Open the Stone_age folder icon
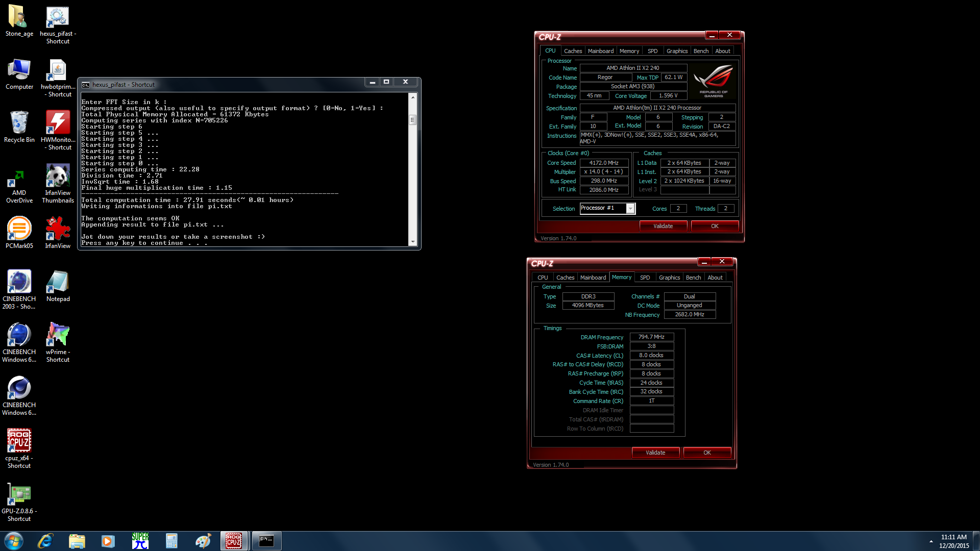Viewport: 980px width, 551px height. 19,20
